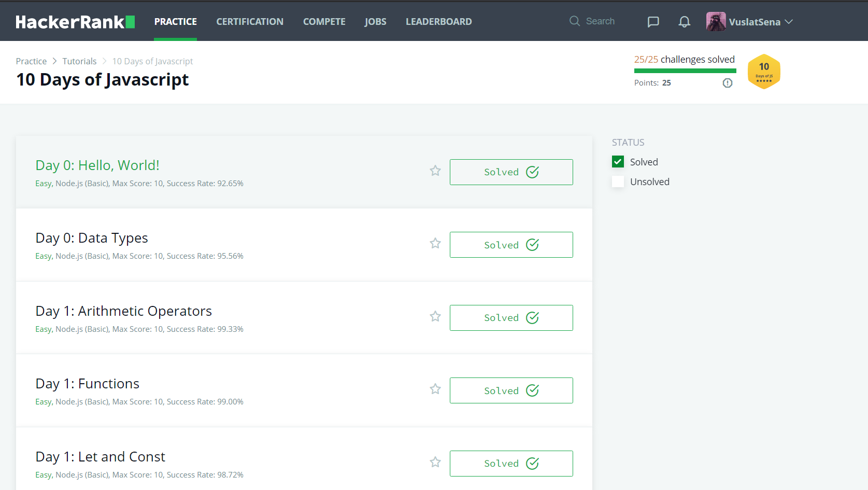Switch to the Certification tab
Viewport: 868px width, 490px height.
pyautogui.click(x=250, y=21)
